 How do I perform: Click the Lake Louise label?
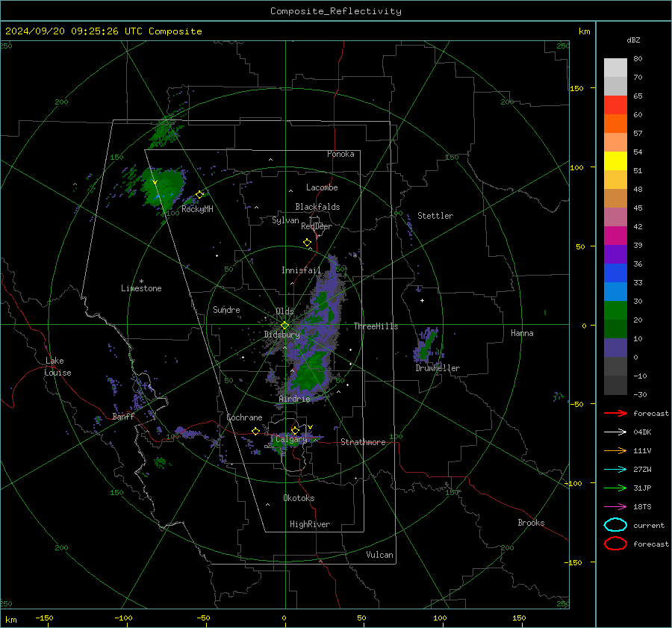pyautogui.click(x=58, y=367)
